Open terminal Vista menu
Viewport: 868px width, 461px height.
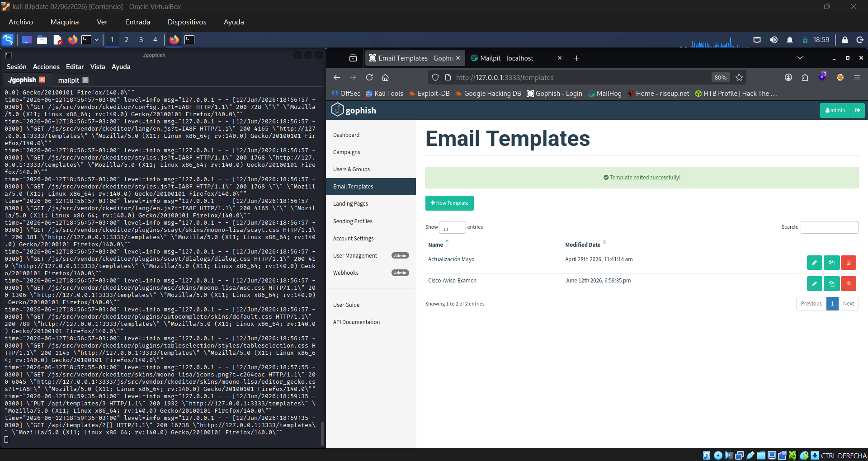pyautogui.click(x=98, y=67)
